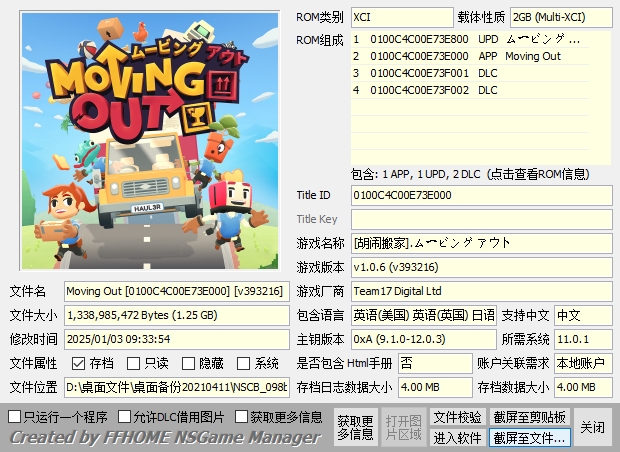
Task: Select ROM row 1 UPD entry
Action: click(470, 39)
